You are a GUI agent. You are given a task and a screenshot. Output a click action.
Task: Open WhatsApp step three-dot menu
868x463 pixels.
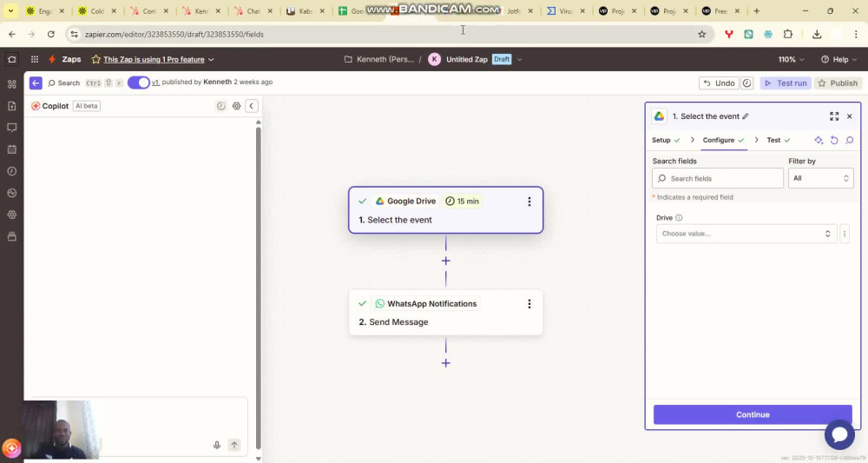pyautogui.click(x=529, y=303)
